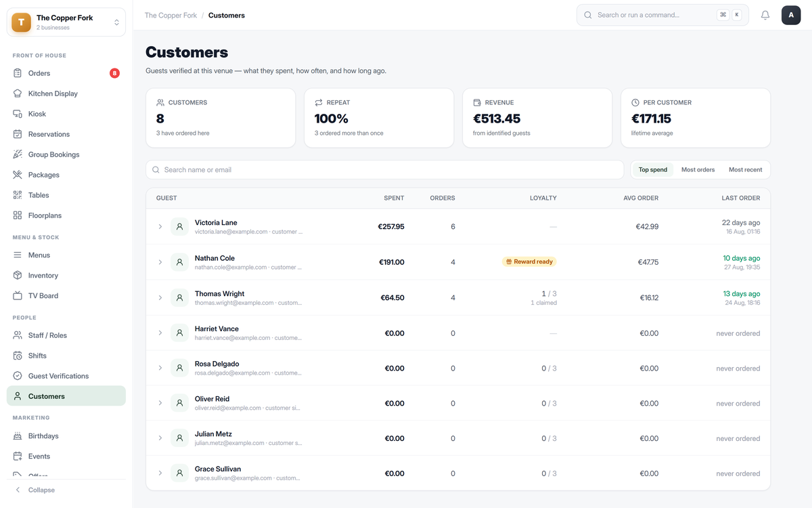Click the Per Customer €171.15 card

(x=696, y=118)
